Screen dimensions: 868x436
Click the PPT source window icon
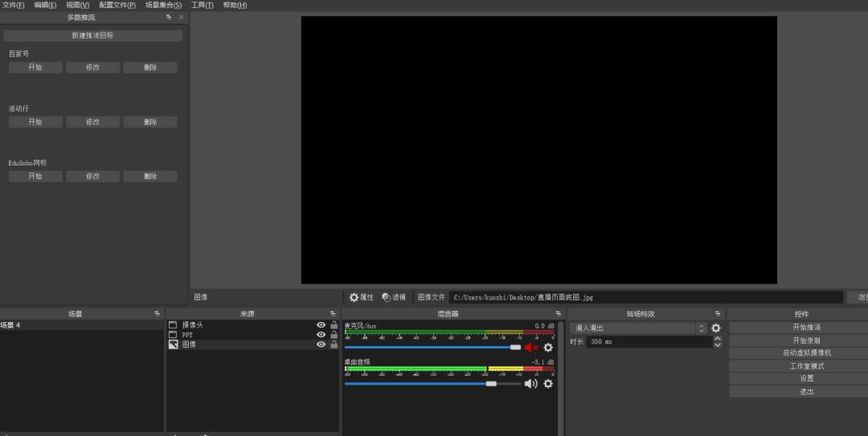[173, 335]
